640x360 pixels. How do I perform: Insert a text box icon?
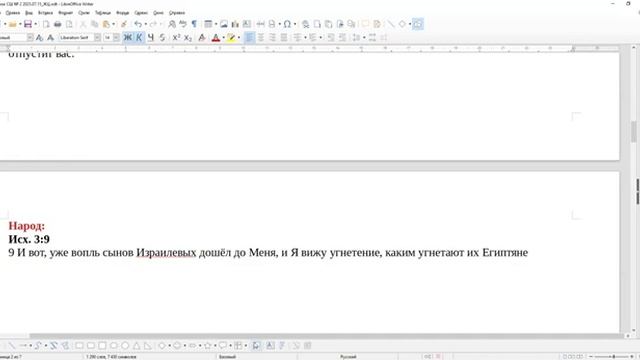click(x=247, y=24)
